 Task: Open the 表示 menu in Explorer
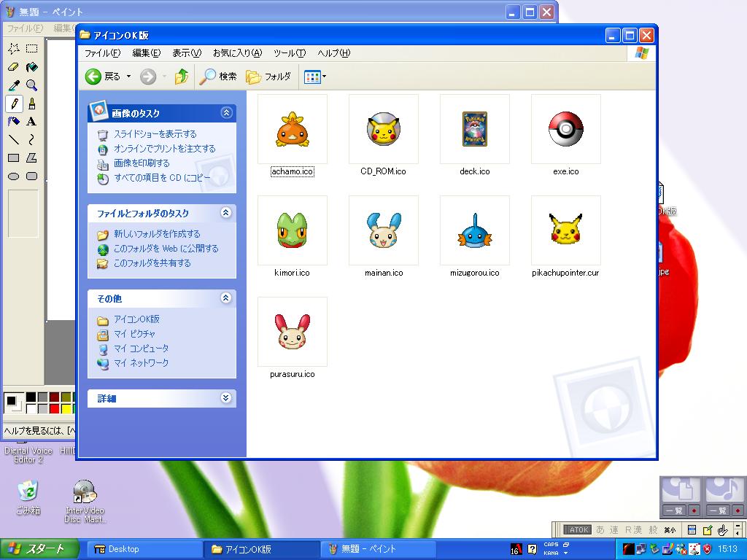(x=186, y=52)
